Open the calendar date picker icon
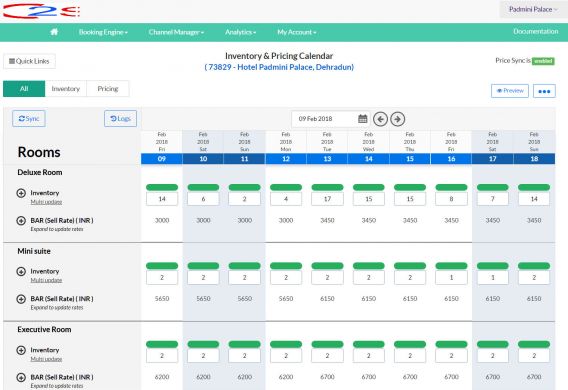Screen dimensions: 568x390 pos(363,119)
